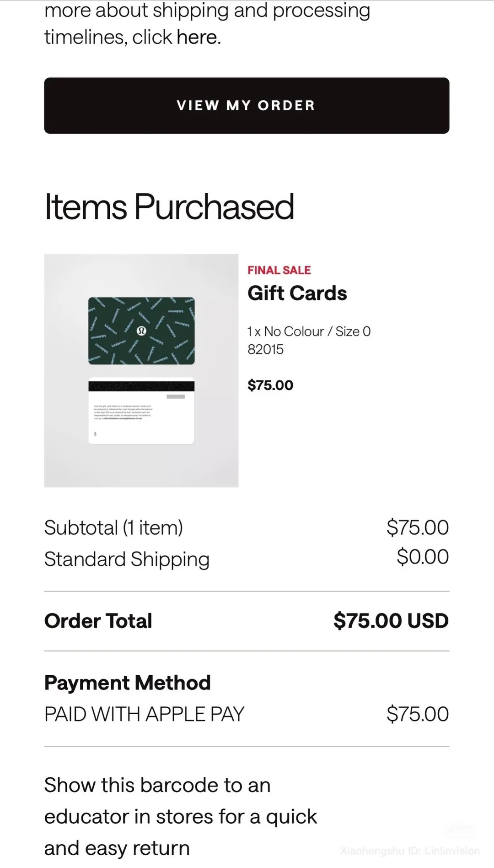Image resolution: width=494 pixels, height=868 pixels.
Task: Click the Standard Shipping label
Action: point(127,559)
